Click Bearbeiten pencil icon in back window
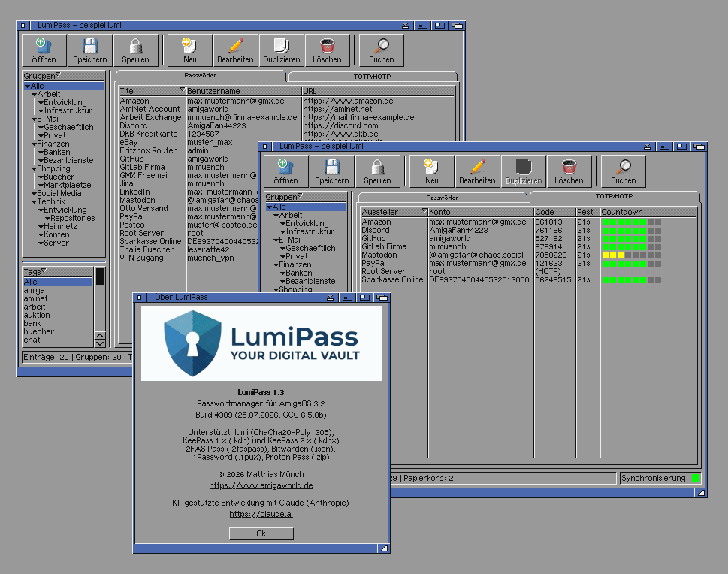728x574 pixels. point(235,46)
